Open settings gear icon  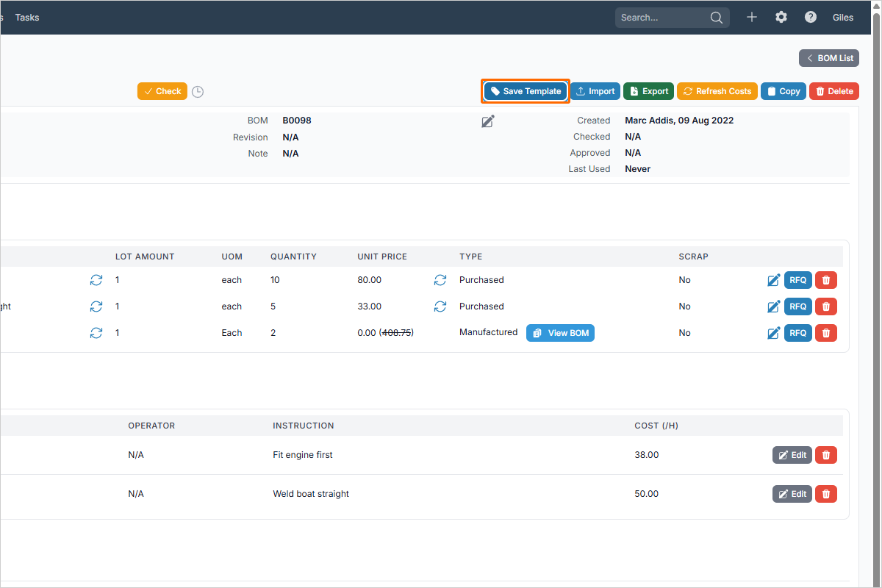tap(781, 17)
